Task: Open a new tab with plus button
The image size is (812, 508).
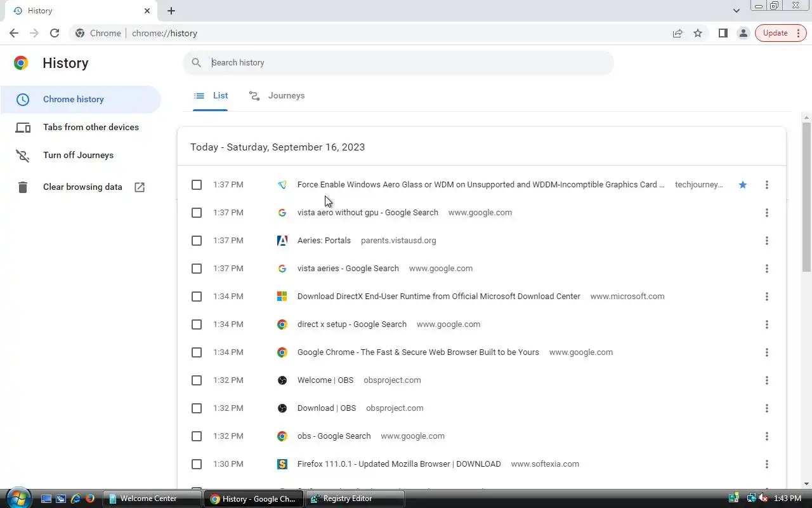Action: click(171, 11)
